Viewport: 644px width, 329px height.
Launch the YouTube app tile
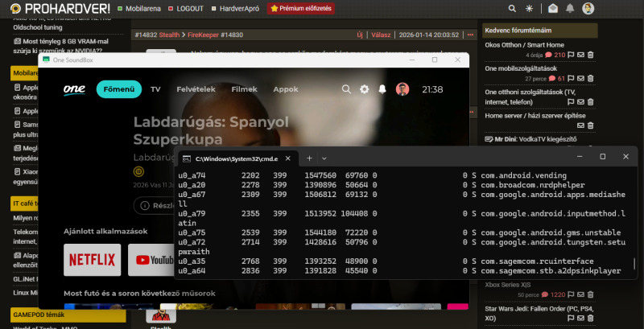151,260
